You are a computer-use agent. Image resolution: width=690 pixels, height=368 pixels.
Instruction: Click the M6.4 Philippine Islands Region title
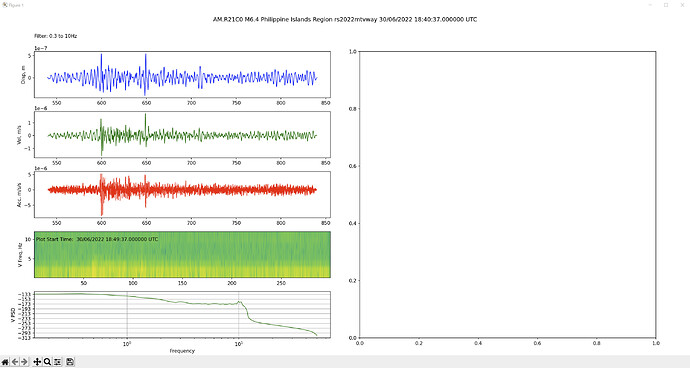tap(286, 19)
